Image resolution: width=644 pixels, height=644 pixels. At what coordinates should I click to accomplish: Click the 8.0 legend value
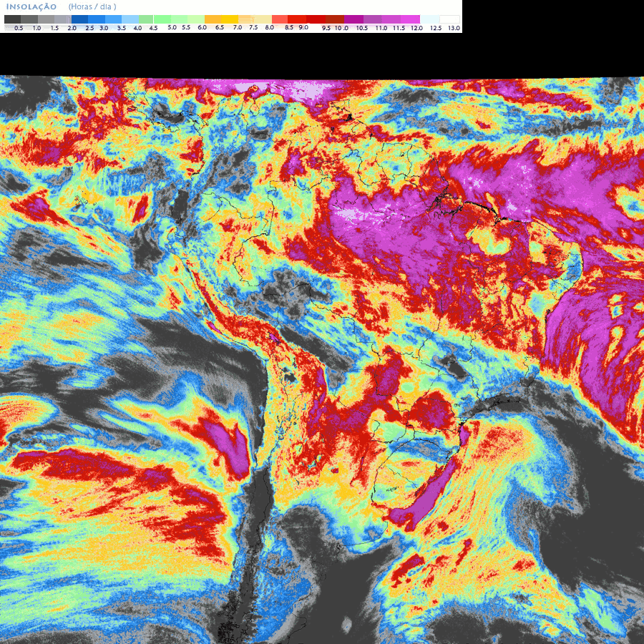click(270, 27)
